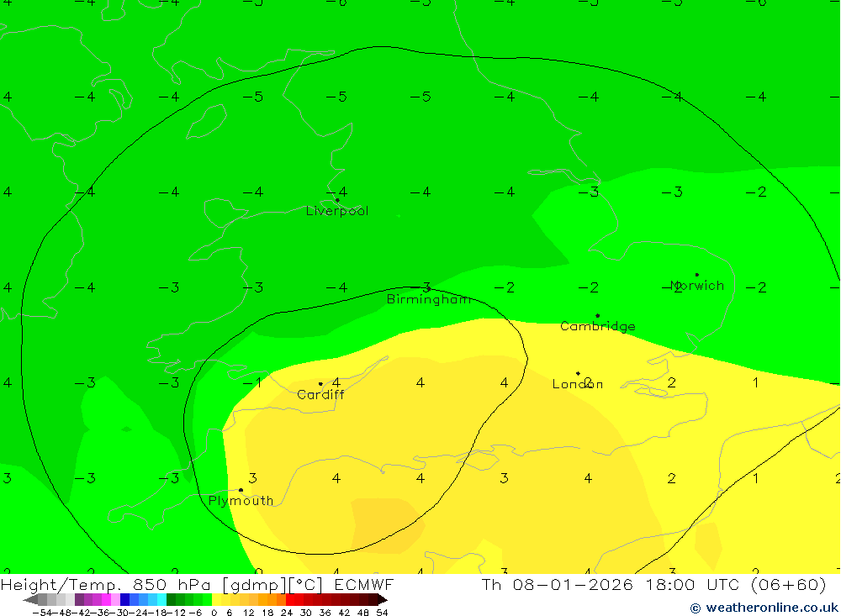Pick the cyan legend swatch
This screenshot has width=841, height=616.
click(161, 599)
